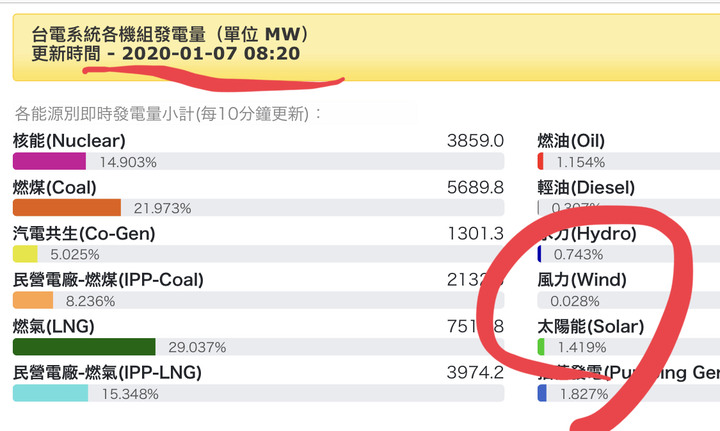Image resolution: width=720 pixels, height=431 pixels.
Task: Click the light orange IPP-Coal bar
Action: coord(33,301)
